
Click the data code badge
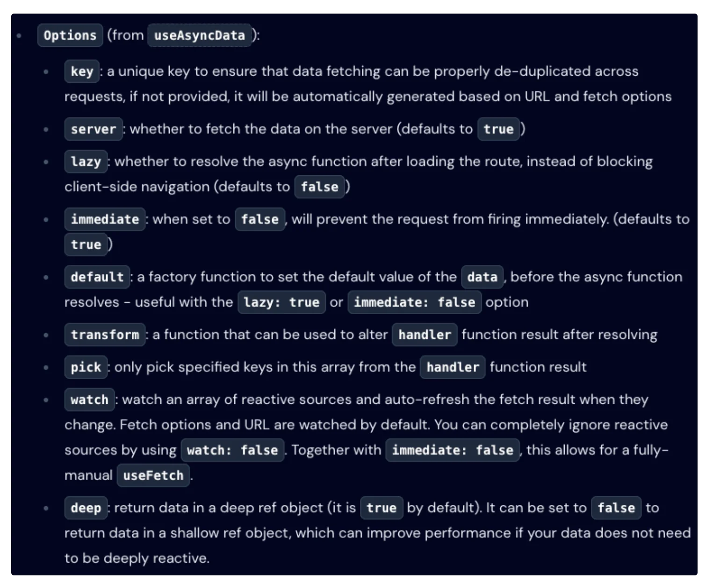(x=482, y=277)
